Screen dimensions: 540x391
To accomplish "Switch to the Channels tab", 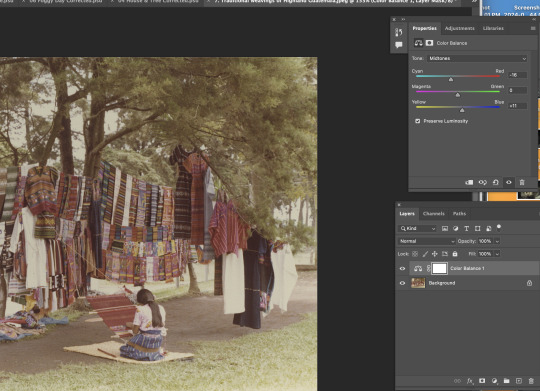I will (434, 214).
